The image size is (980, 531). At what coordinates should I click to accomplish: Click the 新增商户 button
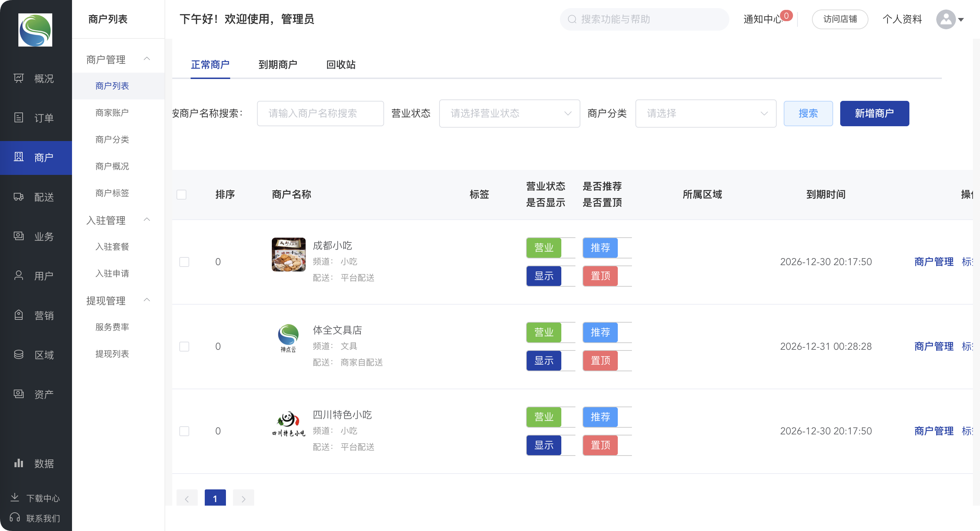[874, 113]
